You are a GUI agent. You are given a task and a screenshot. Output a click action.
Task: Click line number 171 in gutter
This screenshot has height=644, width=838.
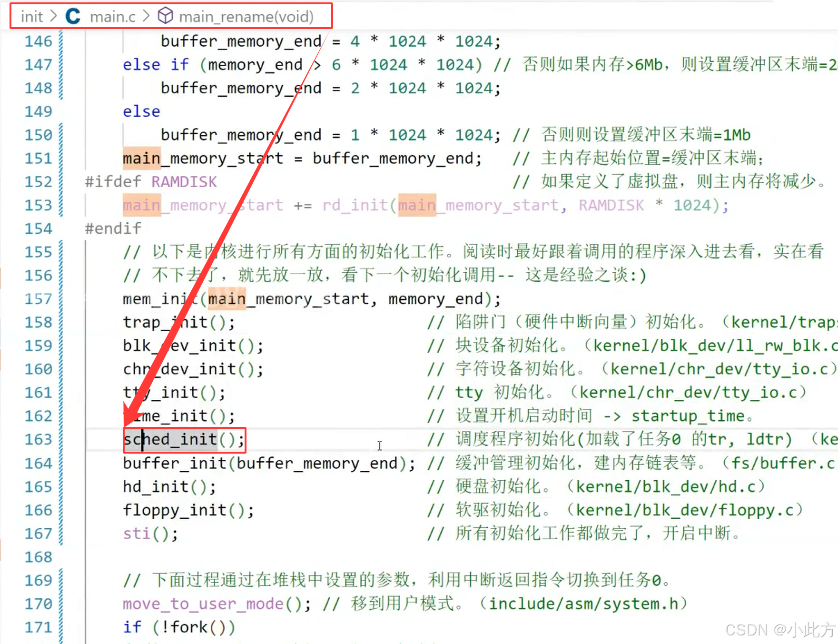click(x=38, y=627)
